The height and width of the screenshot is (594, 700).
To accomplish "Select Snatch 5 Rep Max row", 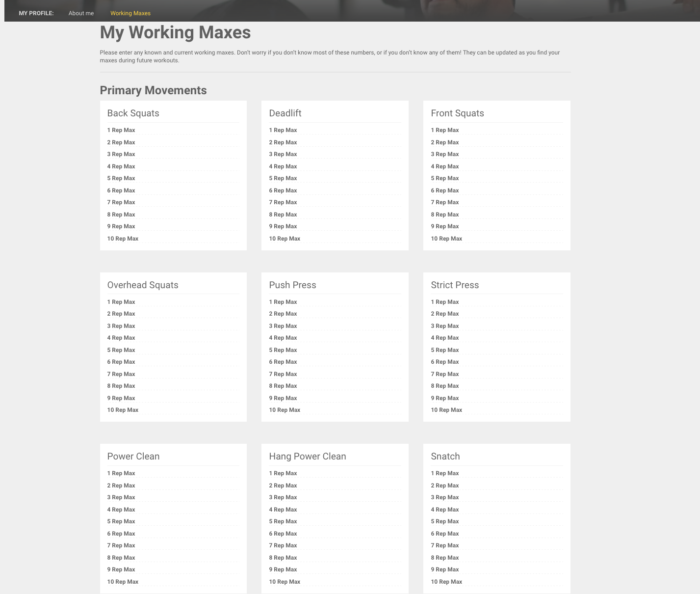I will pos(497,521).
